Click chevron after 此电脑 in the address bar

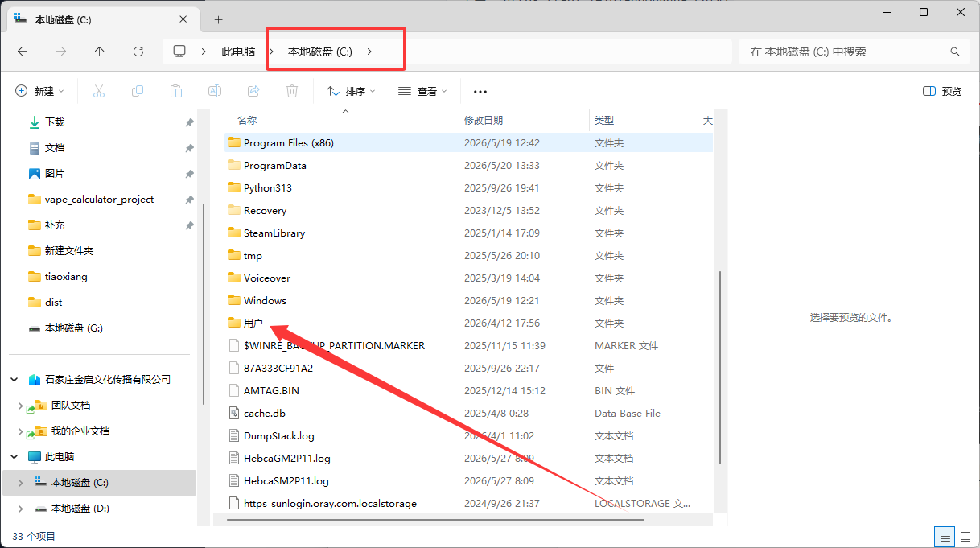tap(271, 52)
